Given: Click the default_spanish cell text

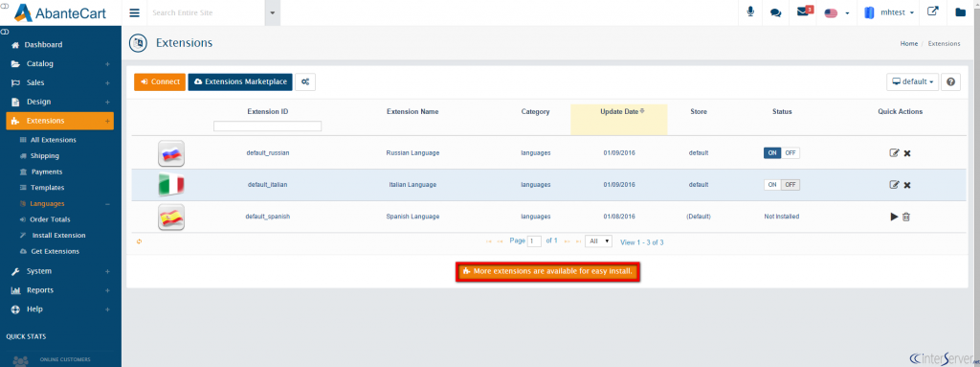Looking at the screenshot, I should pos(268,217).
